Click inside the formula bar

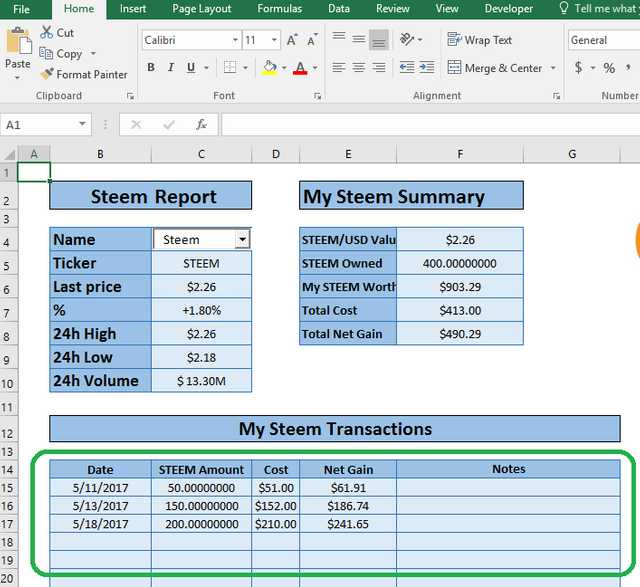431,125
